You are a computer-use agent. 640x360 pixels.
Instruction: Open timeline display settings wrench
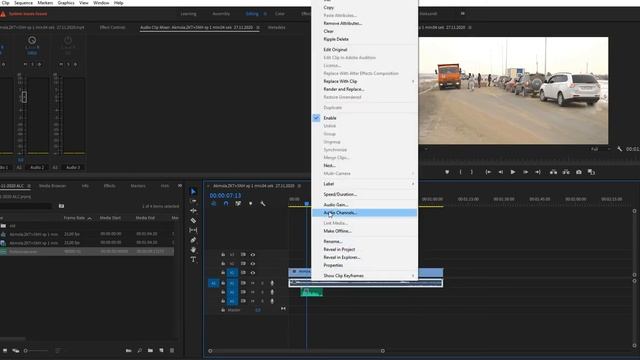point(263,203)
